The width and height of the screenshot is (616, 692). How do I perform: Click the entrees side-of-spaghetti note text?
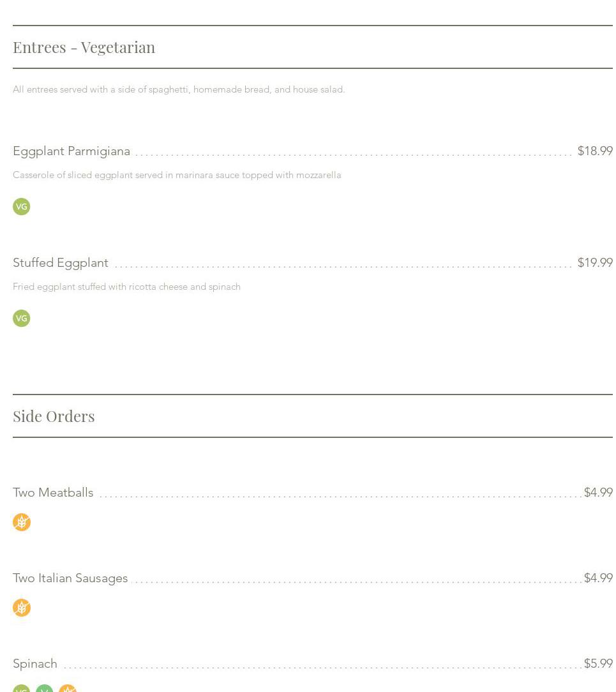click(x=179, y=89)
